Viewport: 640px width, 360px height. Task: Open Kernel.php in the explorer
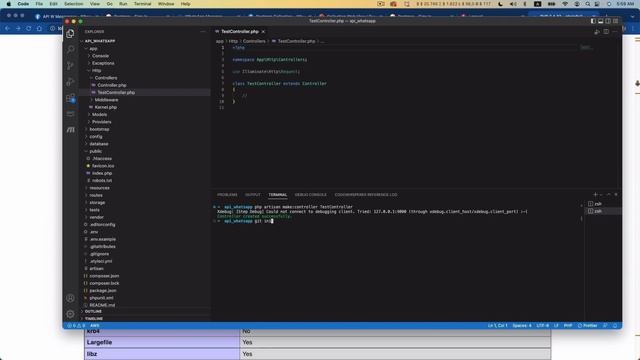tap(105, 107)
